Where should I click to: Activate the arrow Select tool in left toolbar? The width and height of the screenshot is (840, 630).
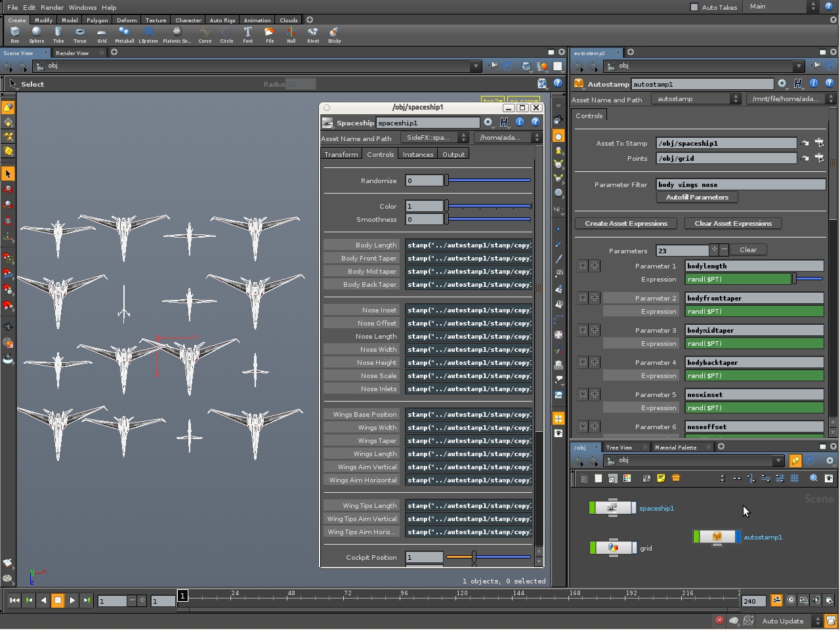click(8, 174)
